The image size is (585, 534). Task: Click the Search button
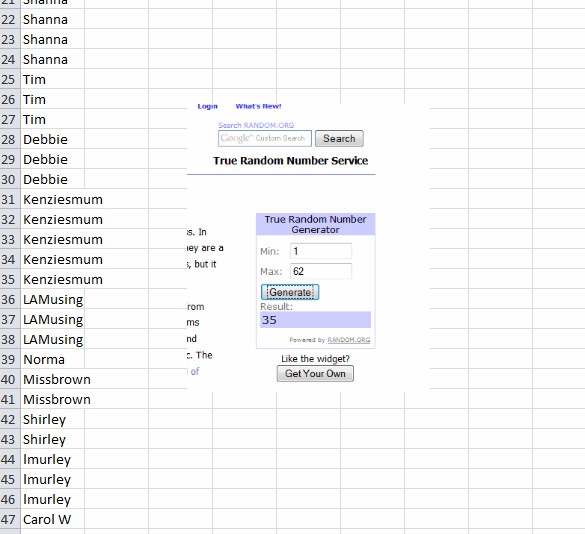click(339, 138)
